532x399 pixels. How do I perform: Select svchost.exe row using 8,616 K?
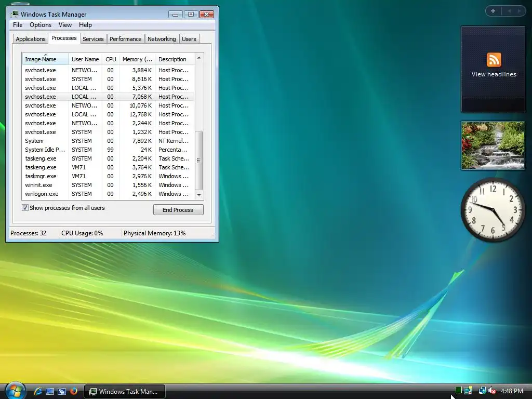(x=109, y=79)
